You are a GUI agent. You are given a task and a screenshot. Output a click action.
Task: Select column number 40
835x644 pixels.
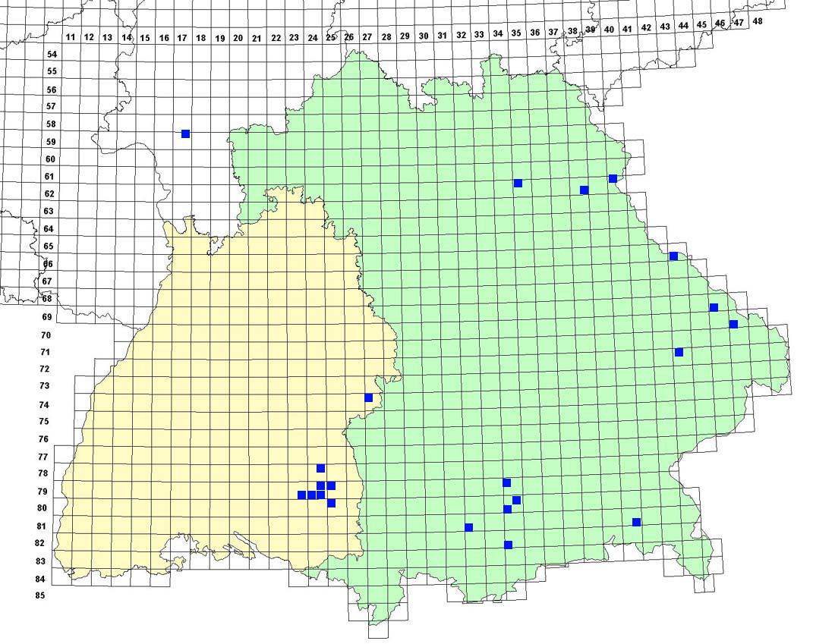[x=610, y=30]
